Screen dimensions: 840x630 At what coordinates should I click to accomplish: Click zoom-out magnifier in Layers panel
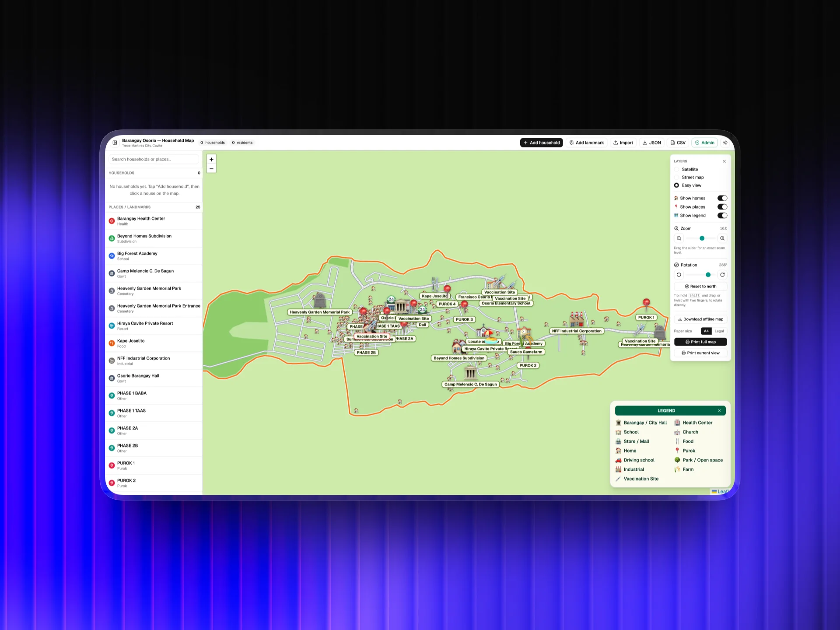coord(679,238)
